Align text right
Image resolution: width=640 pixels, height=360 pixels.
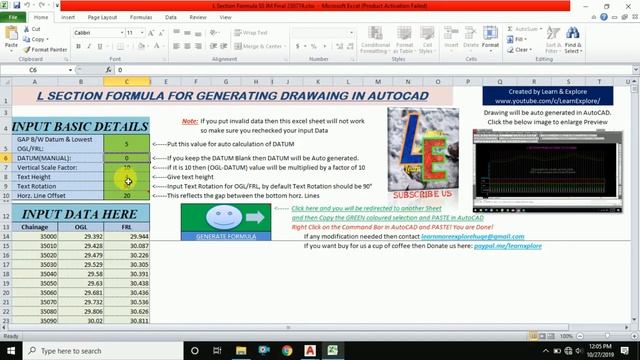[x=198, y=46]
